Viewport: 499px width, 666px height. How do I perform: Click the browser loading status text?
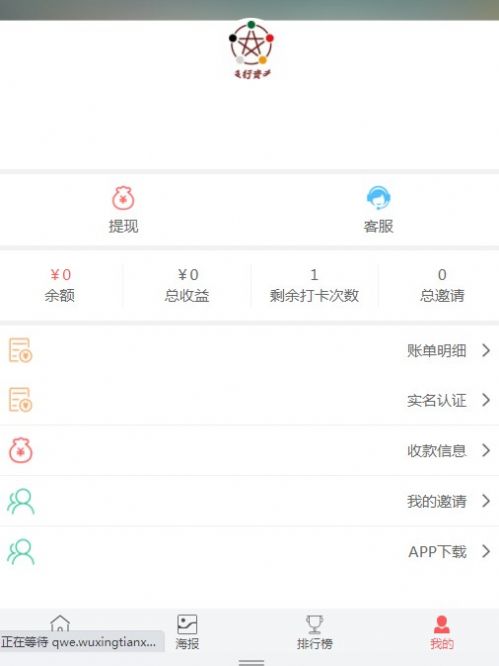click(x=79, y=642)
